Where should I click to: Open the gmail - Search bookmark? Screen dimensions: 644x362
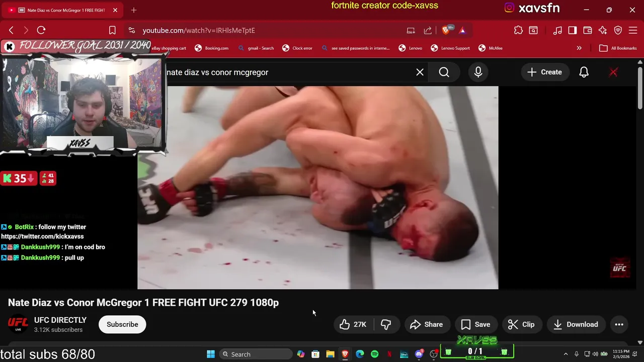[256, 48]
